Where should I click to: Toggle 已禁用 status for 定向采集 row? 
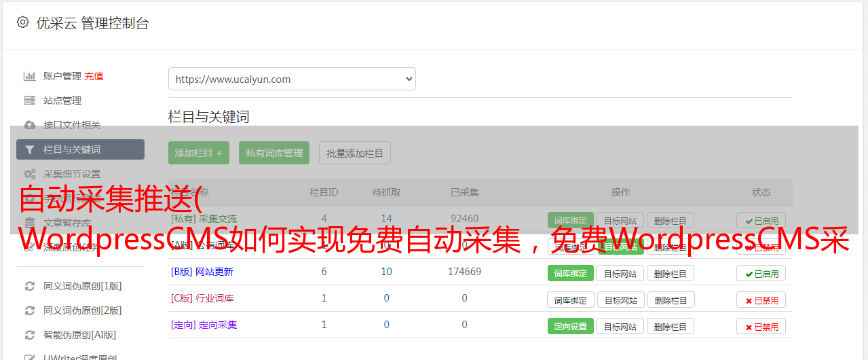coord(761,326)
